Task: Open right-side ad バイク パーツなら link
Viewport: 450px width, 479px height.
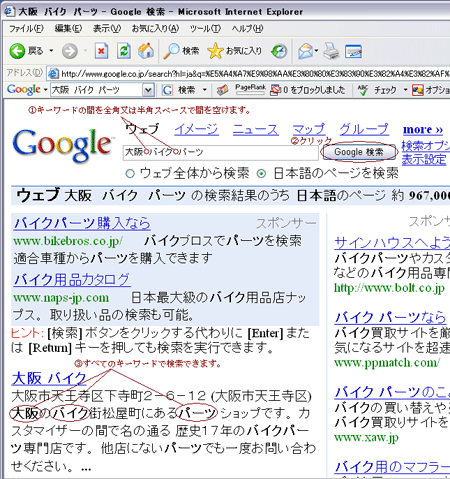Action: (x=390, y=317)
